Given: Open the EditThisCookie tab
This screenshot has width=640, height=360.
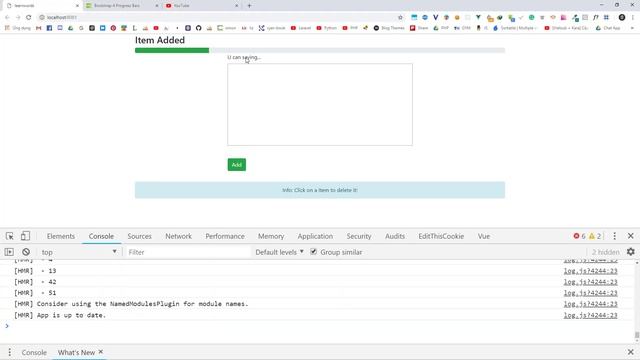Looking at the screenshot, I should point(441,236).
